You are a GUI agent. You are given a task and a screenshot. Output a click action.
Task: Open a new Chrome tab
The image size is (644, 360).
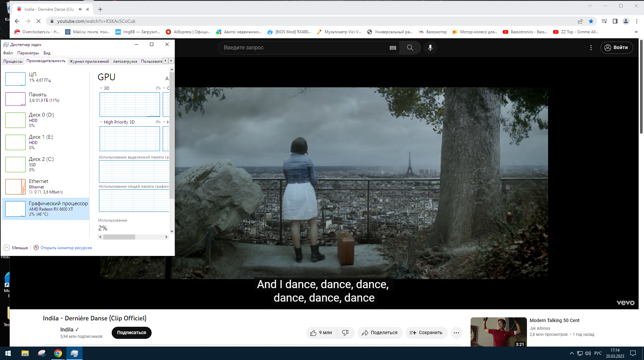pyautogui.click(x=100, y=9)
